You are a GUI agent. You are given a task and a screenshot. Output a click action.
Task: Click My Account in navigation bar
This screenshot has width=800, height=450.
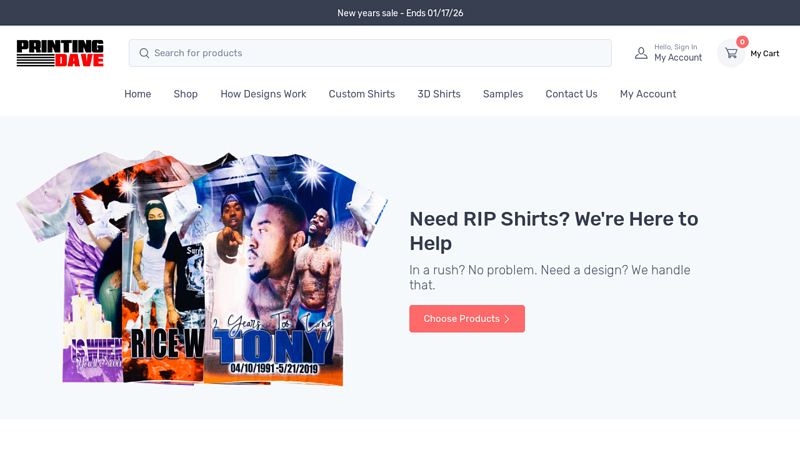pos(648,94)
